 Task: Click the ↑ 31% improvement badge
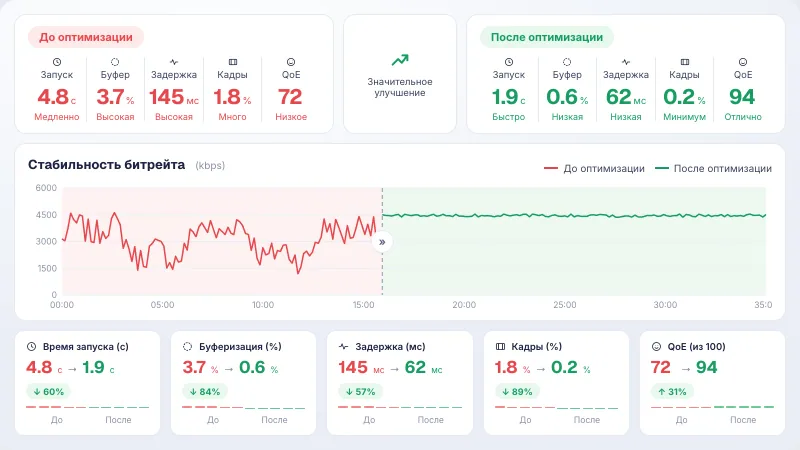click(672, 392)
